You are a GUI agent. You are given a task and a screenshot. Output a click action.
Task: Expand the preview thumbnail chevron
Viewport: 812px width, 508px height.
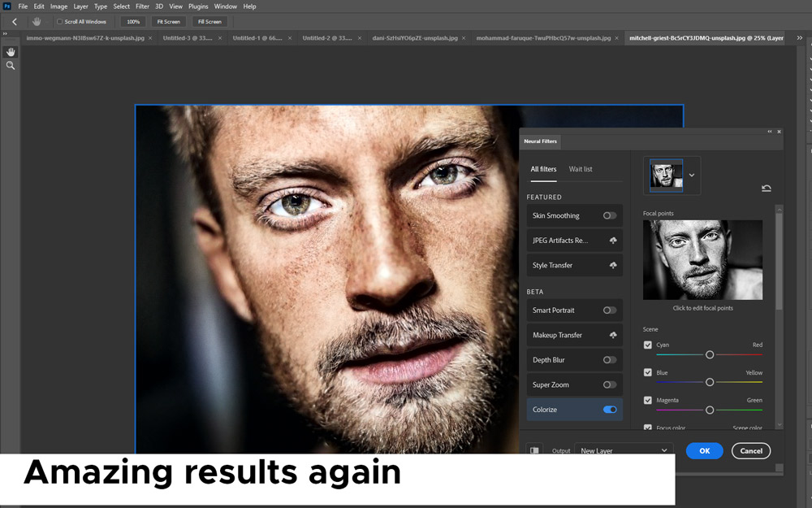(692, 176)
